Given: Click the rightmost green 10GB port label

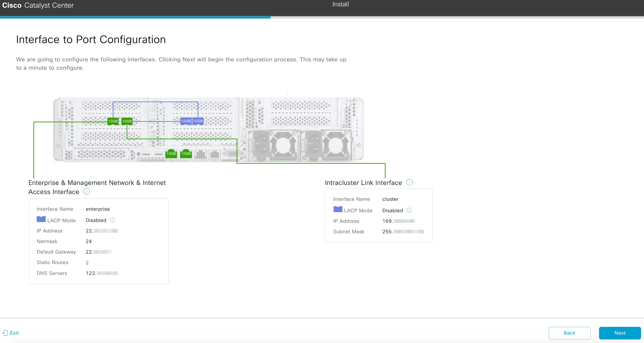Looking at the screenshot, I should pyautogui.click(x=186, y=153).
